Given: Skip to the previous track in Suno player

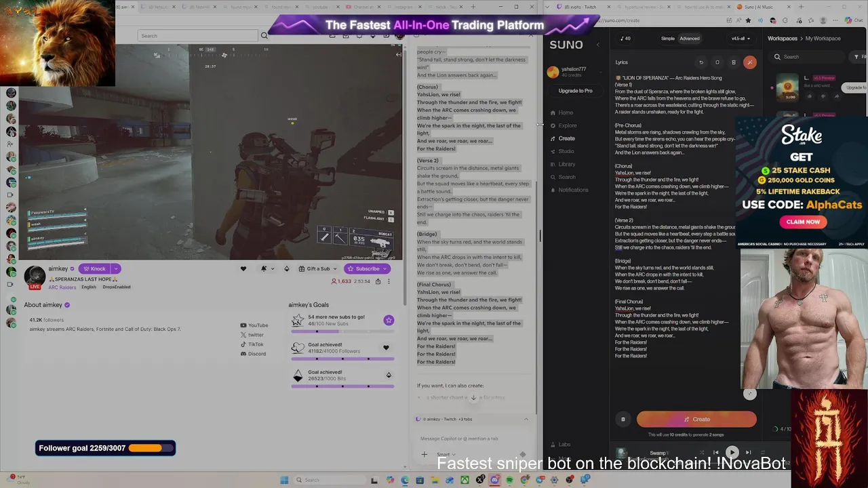Looking at the screenshot, I should coord(716,452).
